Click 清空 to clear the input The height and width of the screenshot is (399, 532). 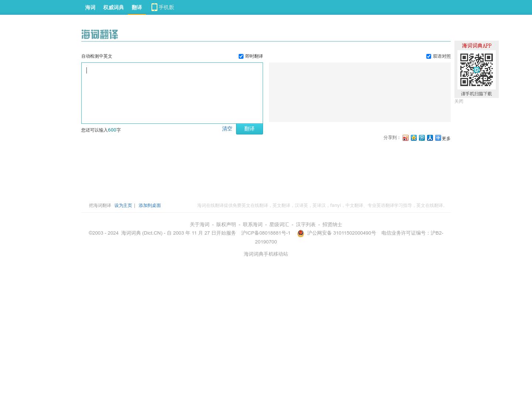point(227,129)
